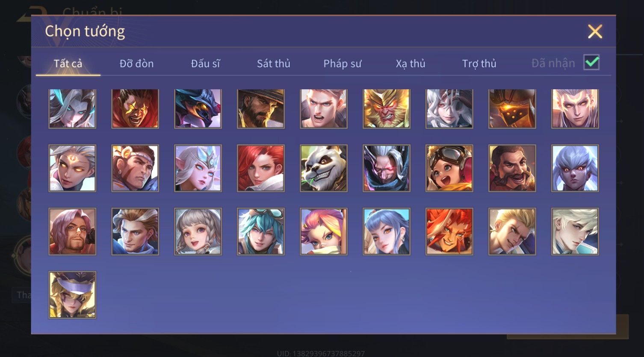
Task: Filter heroes by Sát thủ
Action: click(274, 64)
